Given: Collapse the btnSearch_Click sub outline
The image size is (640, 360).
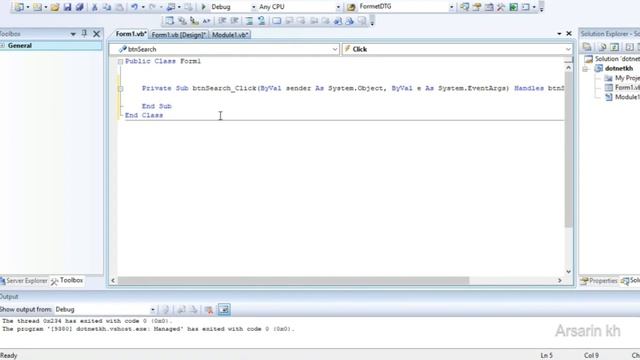Looking at the screenshot, I should click(120, 89).
